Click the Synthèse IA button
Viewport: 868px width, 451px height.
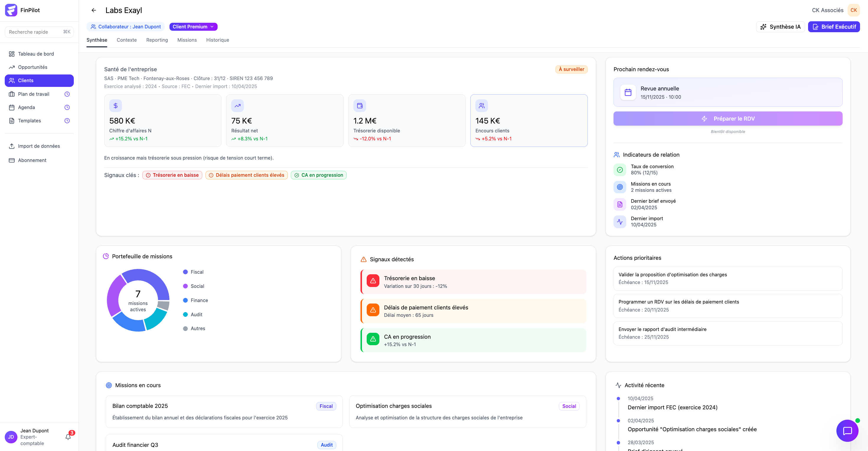point(780,27)
